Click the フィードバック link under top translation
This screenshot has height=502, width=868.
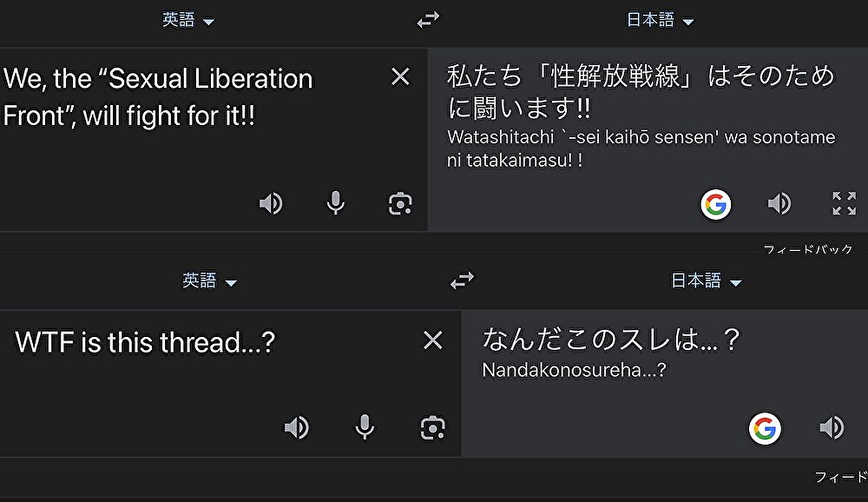pyautogui.click(x=807, y=249)
